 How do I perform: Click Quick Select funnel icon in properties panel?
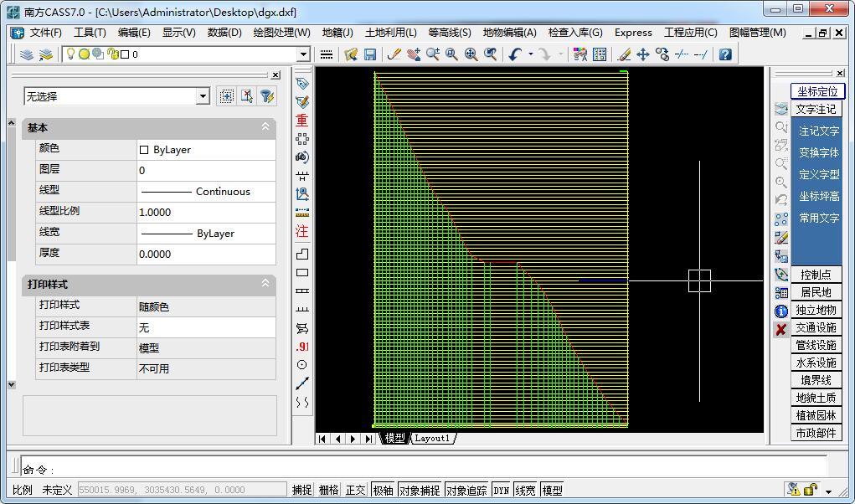pyautogui.click(x=266, y=96)
